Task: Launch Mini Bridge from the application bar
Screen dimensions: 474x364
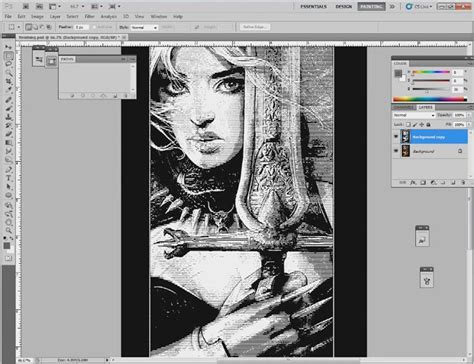Action: pyautogui.click(x=39, y=6)
